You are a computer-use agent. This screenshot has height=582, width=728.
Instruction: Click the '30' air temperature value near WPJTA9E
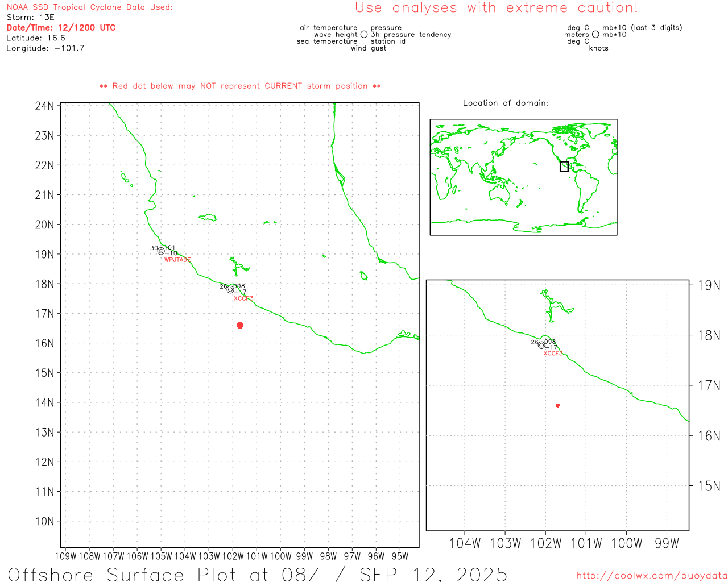click(x=154, y=248)
